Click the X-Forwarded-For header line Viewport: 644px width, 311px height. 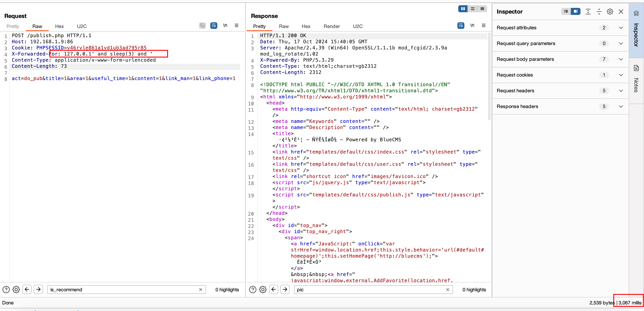[x=82, y=54]
